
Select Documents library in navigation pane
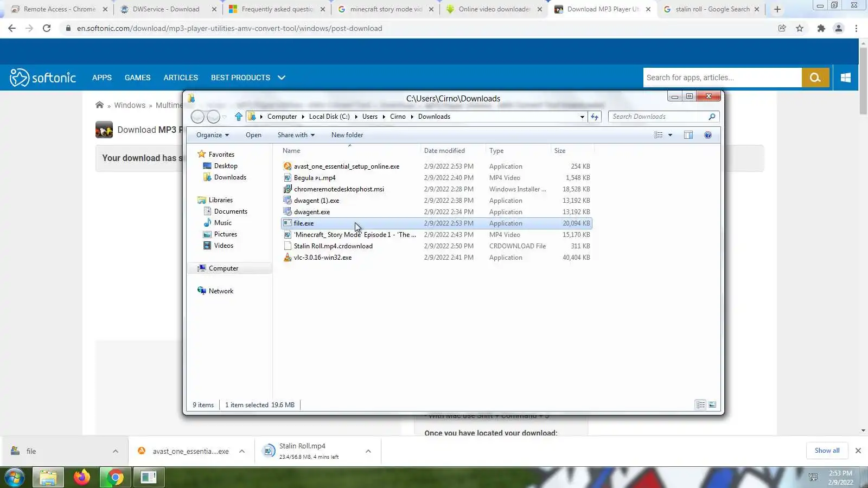click(x=231, y=211)
